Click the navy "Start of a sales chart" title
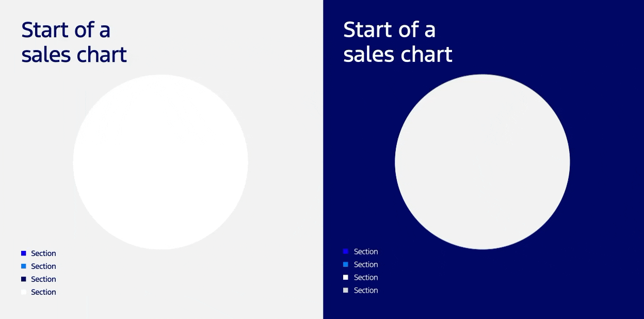 click(74, 42)
